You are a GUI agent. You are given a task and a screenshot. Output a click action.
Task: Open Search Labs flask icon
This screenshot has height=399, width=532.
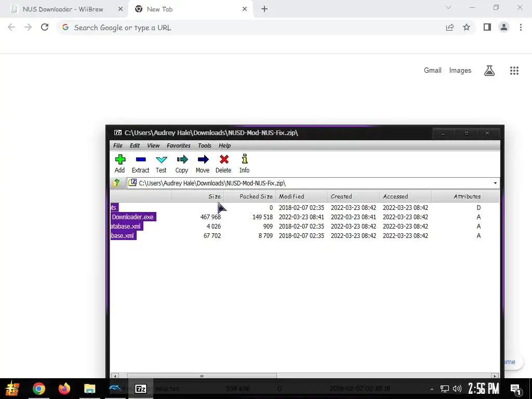pos(489,71)
